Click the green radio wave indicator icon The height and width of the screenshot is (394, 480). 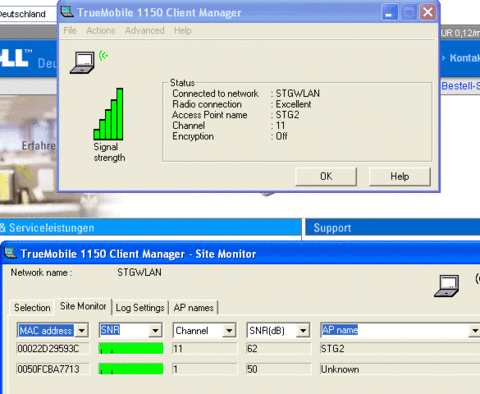coord(104,55)
